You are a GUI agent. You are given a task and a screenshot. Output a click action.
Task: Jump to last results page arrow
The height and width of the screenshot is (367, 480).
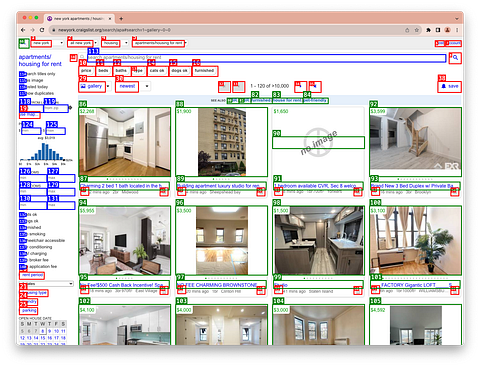pos(315,87)
